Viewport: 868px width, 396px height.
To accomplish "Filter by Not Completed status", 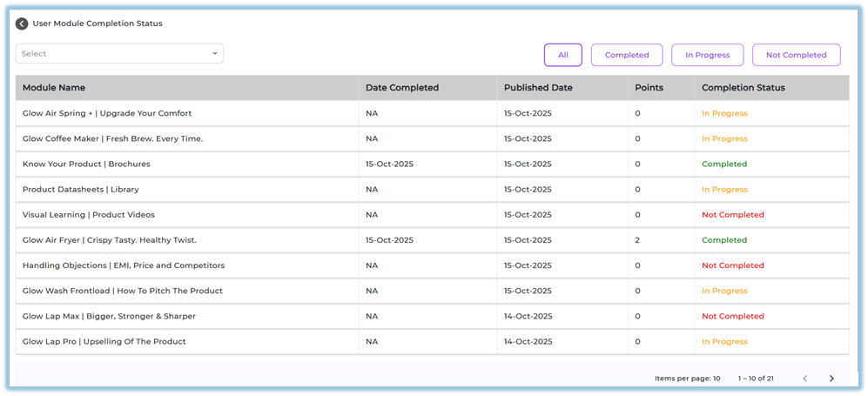I will tap(796, 55).
